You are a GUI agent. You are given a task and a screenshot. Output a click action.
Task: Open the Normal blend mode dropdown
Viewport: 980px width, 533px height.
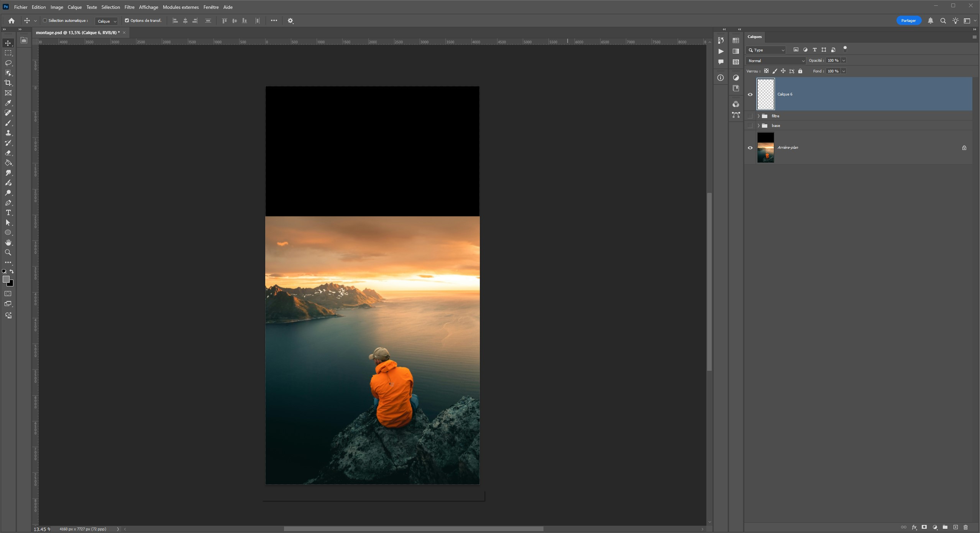tap(776, 61)
